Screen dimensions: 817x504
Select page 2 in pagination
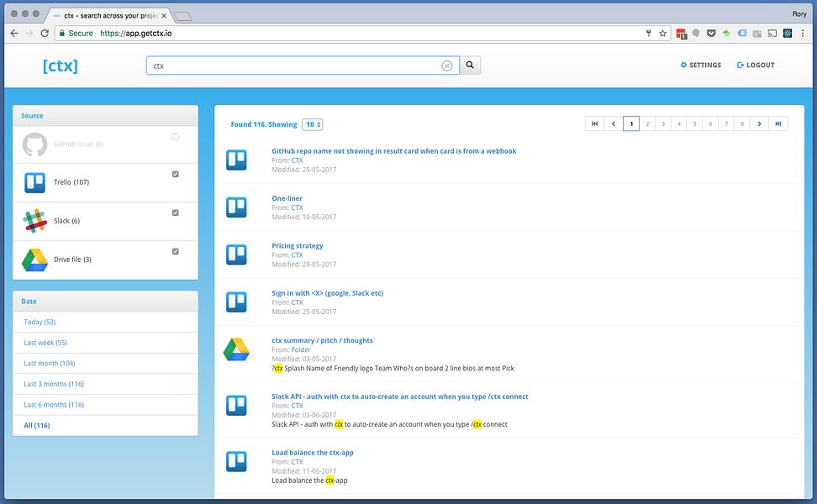pyautogui.click(x=647, y=124)
